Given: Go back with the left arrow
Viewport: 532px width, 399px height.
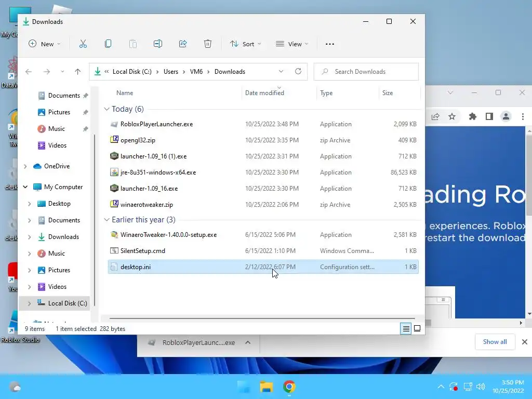Looking at the screenshot, I should tap(29, 72).
